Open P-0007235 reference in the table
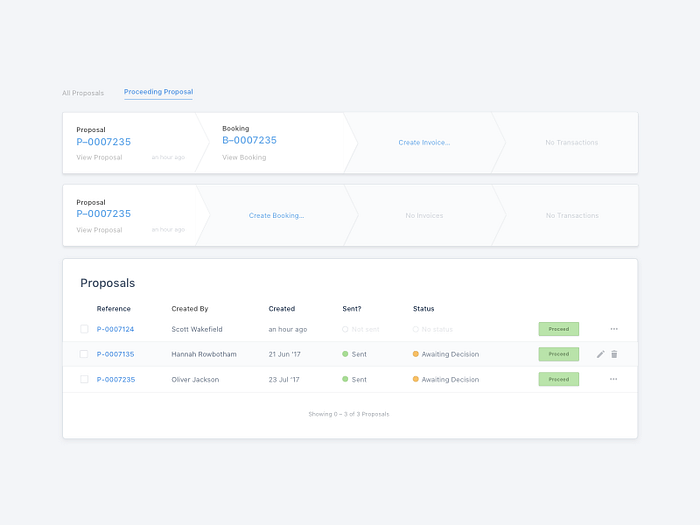This screenshot has height=525, width=700. 116,379
